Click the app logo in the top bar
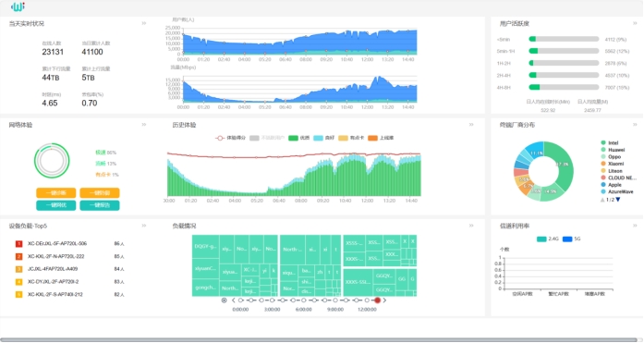644x343 pixels. (x=18, y=6)
